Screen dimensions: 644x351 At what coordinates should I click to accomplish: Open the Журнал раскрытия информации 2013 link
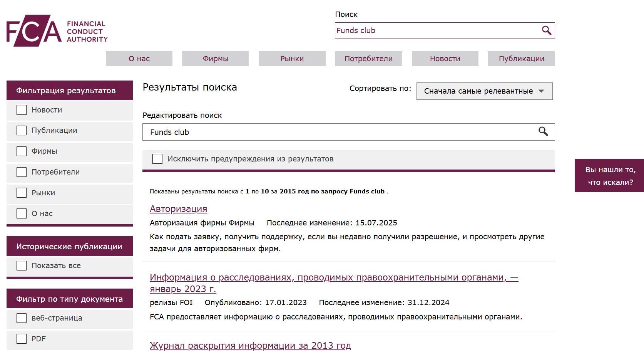click(250, 345)
